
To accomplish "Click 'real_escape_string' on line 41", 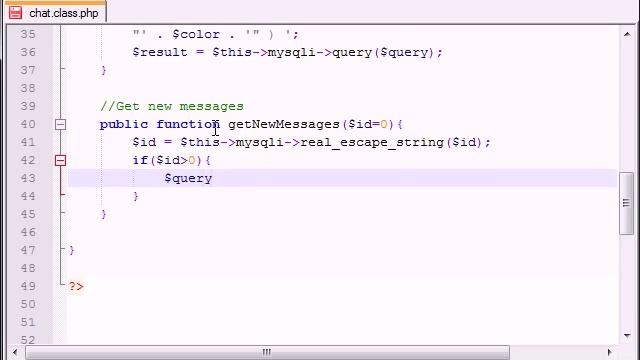I will (x=372, y=142).
